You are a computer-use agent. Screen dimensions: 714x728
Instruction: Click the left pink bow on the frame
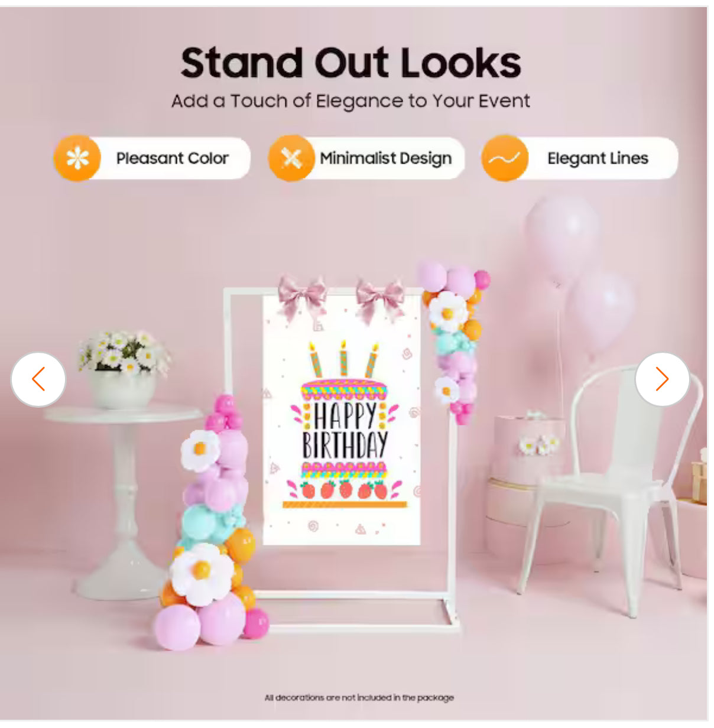click(303, 297)
